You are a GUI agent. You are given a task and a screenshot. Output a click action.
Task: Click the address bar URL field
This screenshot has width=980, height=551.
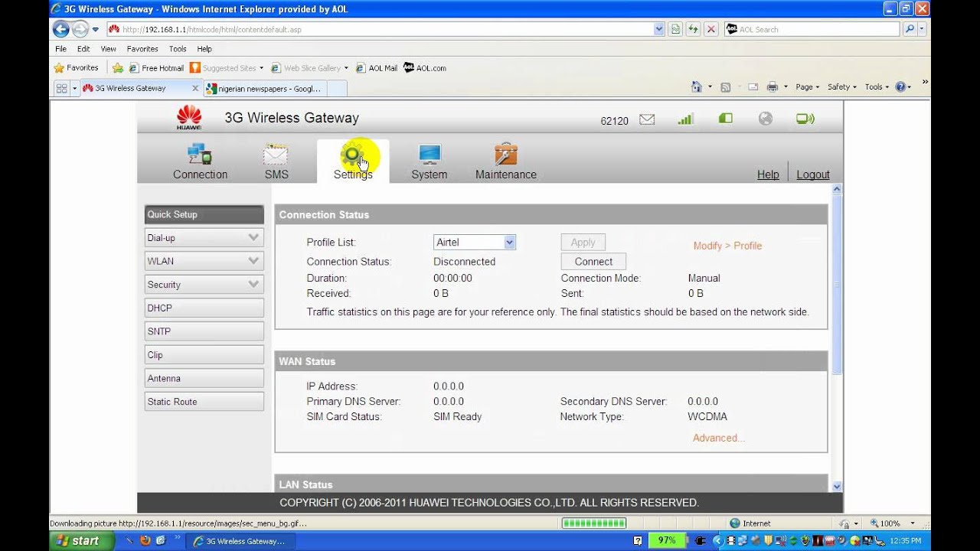pos(381,29)
